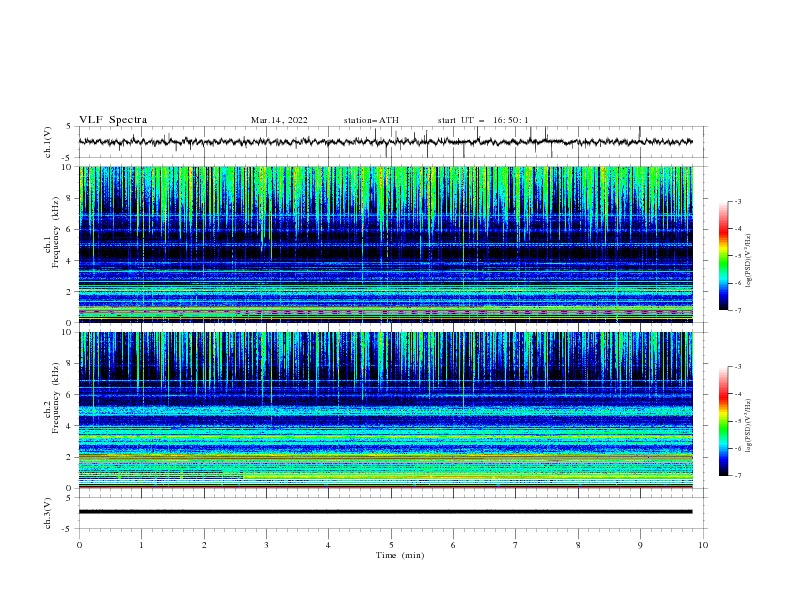Click time axis tick label "3"

tap(266, 545)
